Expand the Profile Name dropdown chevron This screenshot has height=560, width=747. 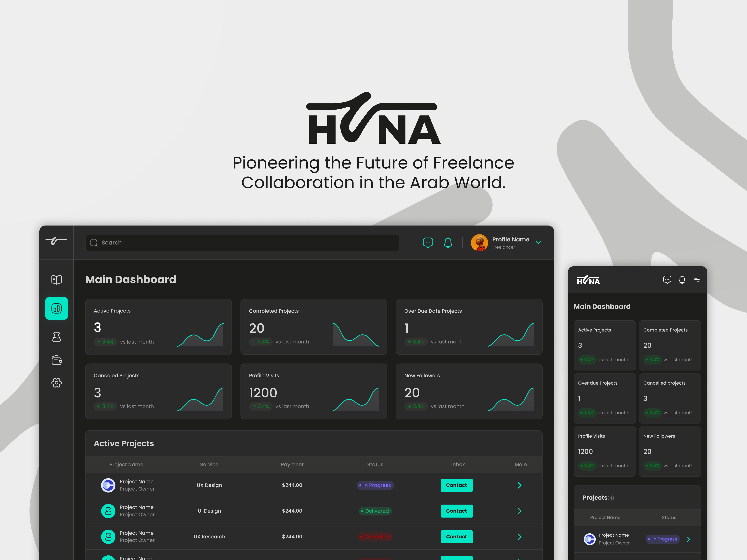(x=538, y=242)
